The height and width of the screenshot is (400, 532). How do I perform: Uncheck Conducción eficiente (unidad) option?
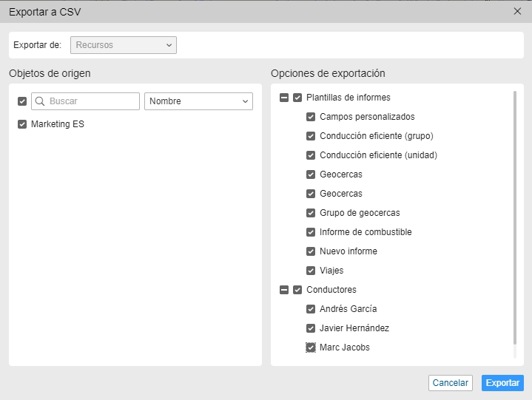(311, 155)
